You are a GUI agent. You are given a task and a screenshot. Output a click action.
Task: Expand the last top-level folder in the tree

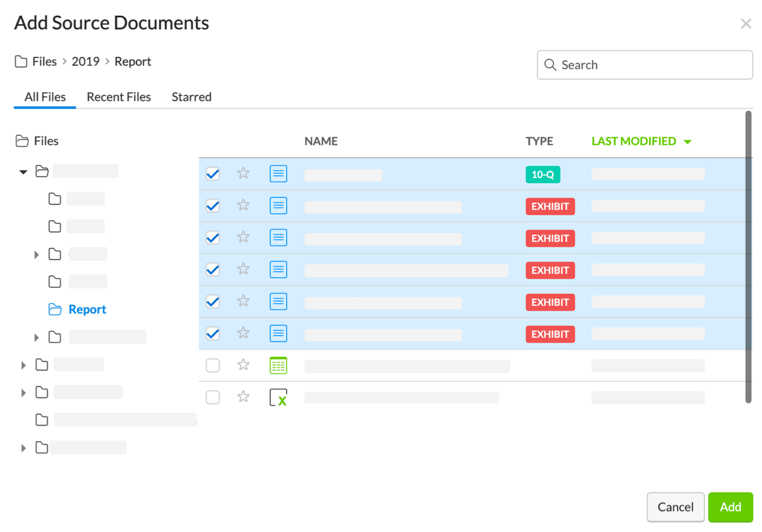pos(23,448)
